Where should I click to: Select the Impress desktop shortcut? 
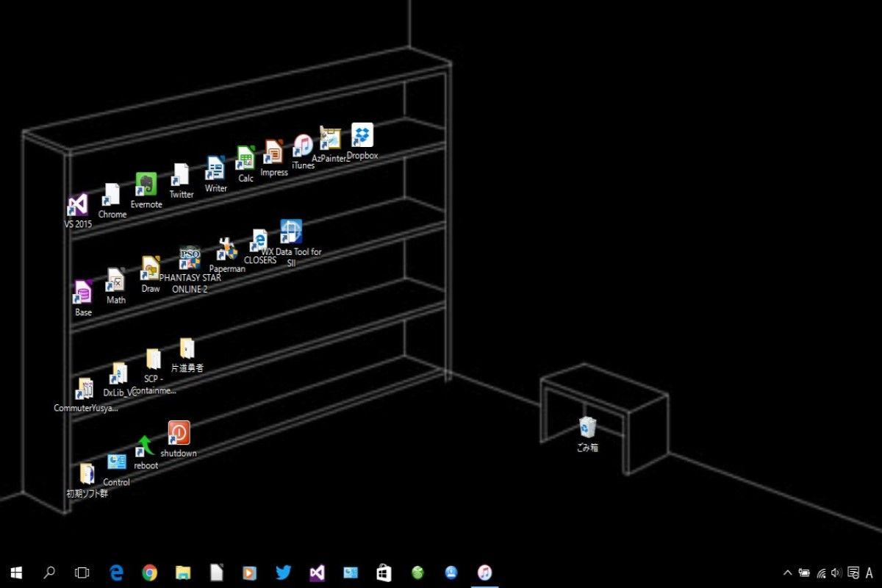point(273,153)
